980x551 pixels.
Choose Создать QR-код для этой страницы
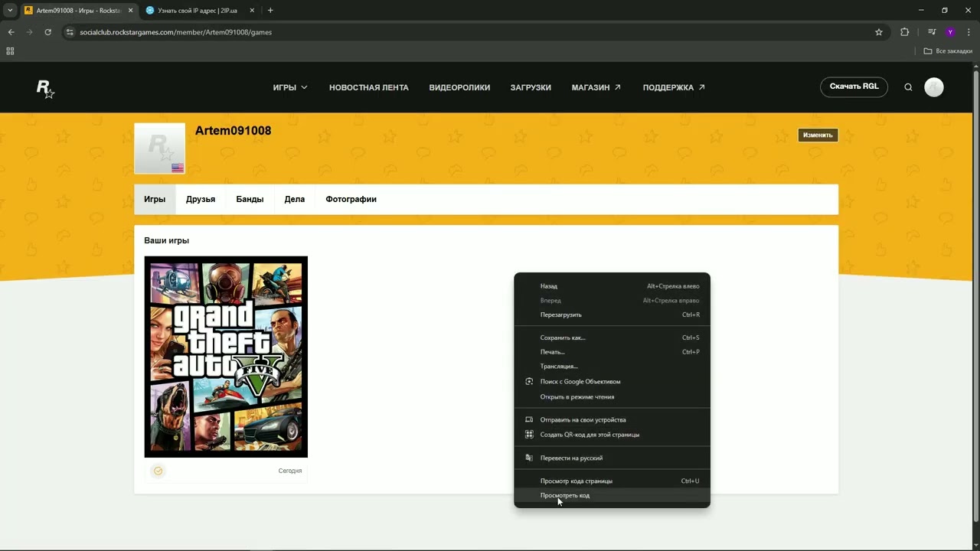pos(612,435)
